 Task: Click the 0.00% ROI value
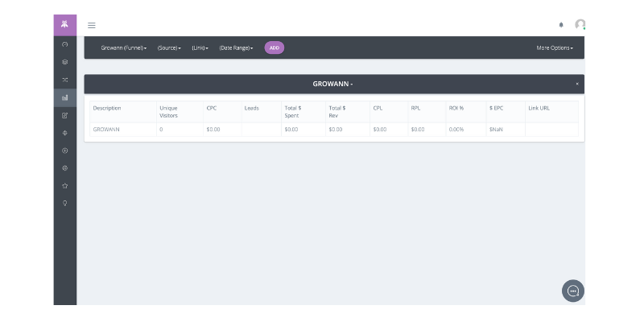[456, 130]
